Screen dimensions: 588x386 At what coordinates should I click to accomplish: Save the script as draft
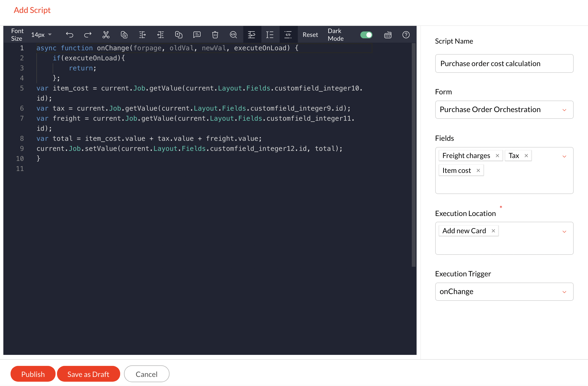pyautogui.click(x=88, y=374)
